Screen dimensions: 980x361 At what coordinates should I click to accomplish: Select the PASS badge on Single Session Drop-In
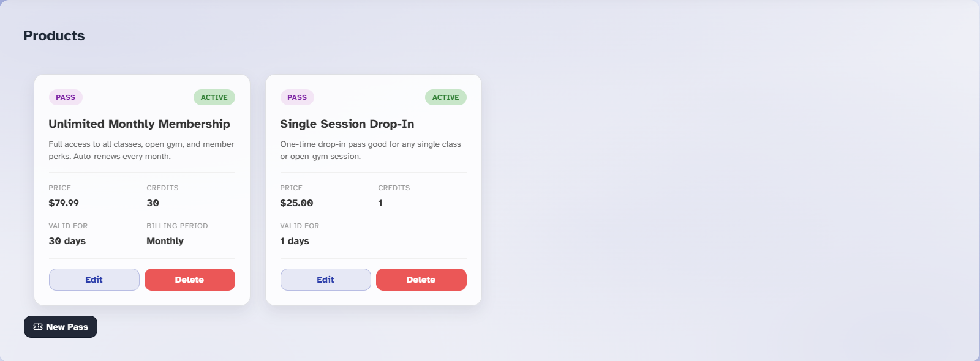click(296, 97)
